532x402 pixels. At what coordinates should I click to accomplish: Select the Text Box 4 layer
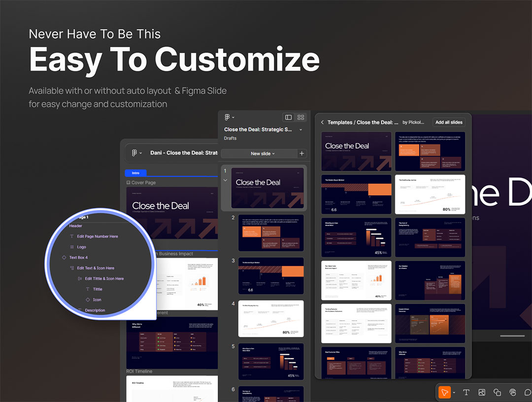(x=78, y=258)
